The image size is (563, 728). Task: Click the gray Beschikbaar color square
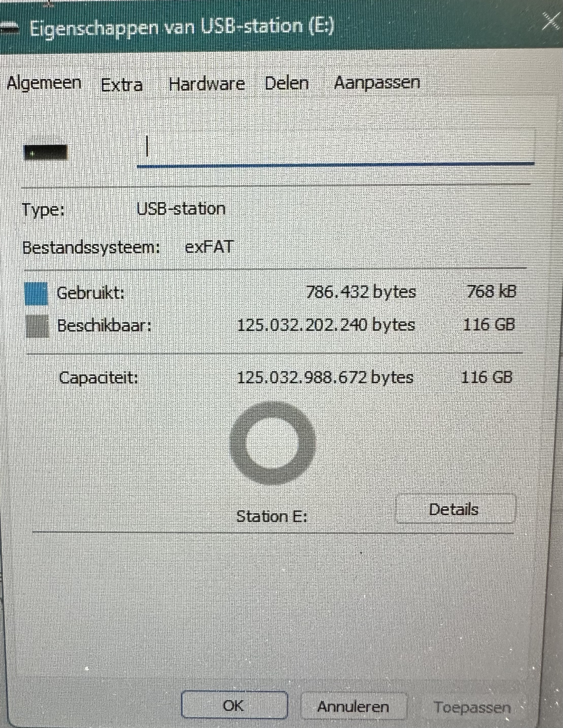tap(37, 326)
